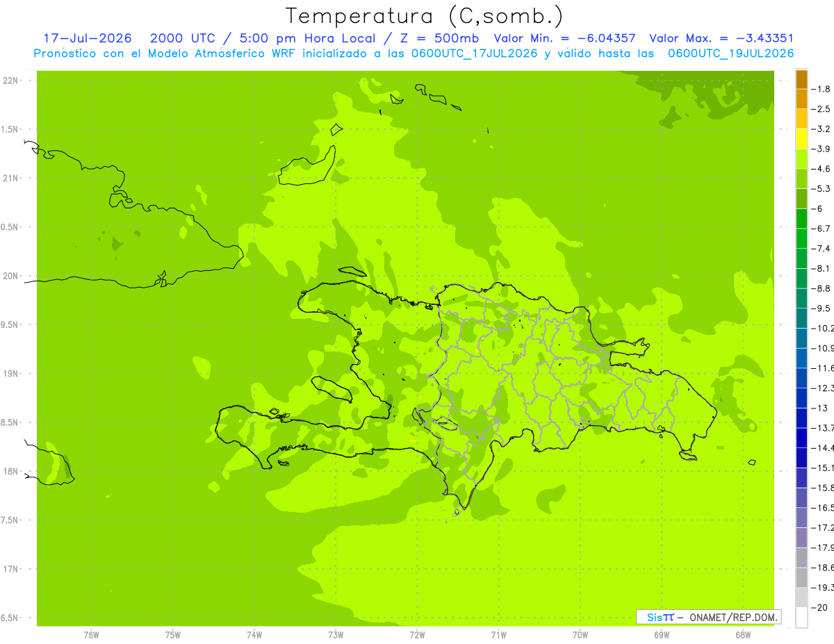Pick the white swatch below -20
Viewport: 834px width, 644px height.
click(x=801, y=618)
